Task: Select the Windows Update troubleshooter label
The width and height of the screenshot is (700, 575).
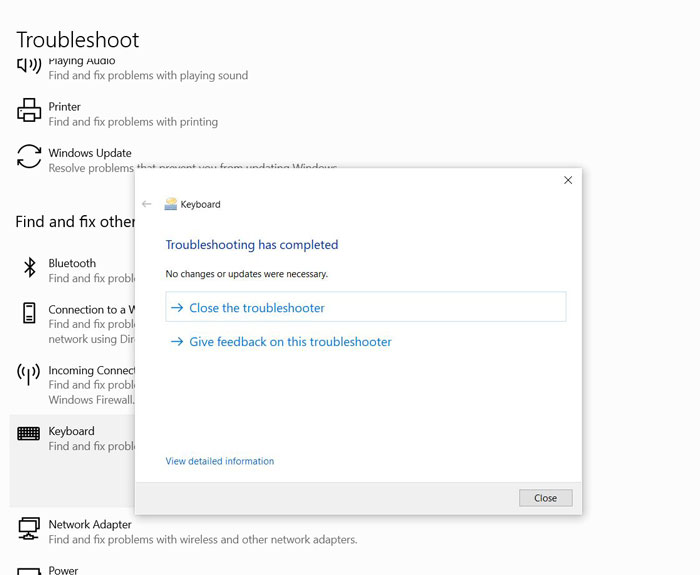Action: tap(90, 153)
